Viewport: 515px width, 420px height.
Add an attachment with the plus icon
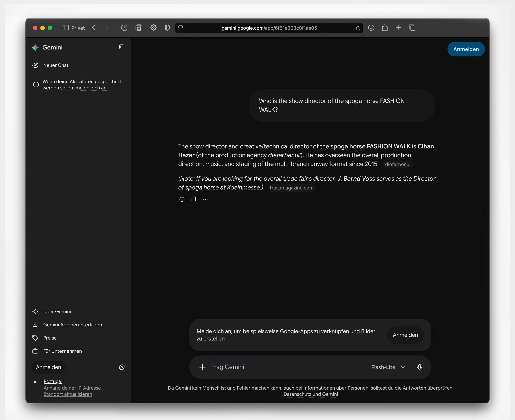coord(202,367)
